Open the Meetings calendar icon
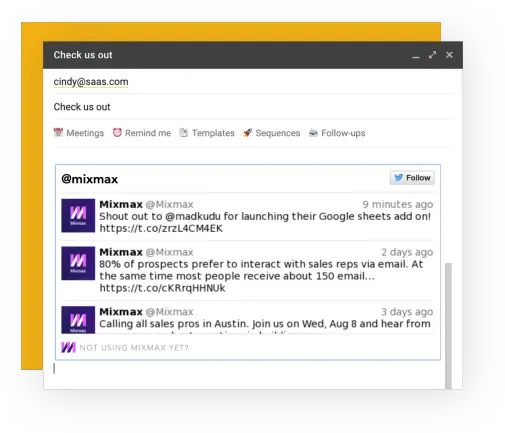The image size is (505, 433). 58,132
